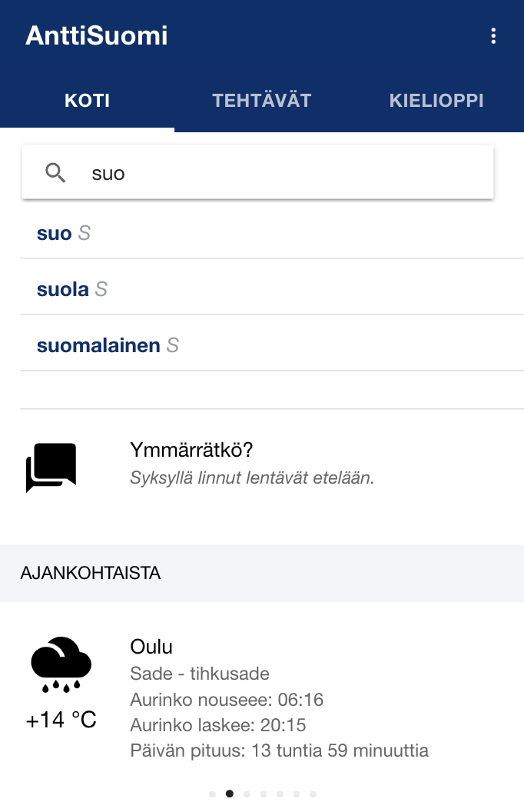This screenshot has width=524, height=812.
Task: Open the three-dot overflow menu
Action: (x=493, y=36)
